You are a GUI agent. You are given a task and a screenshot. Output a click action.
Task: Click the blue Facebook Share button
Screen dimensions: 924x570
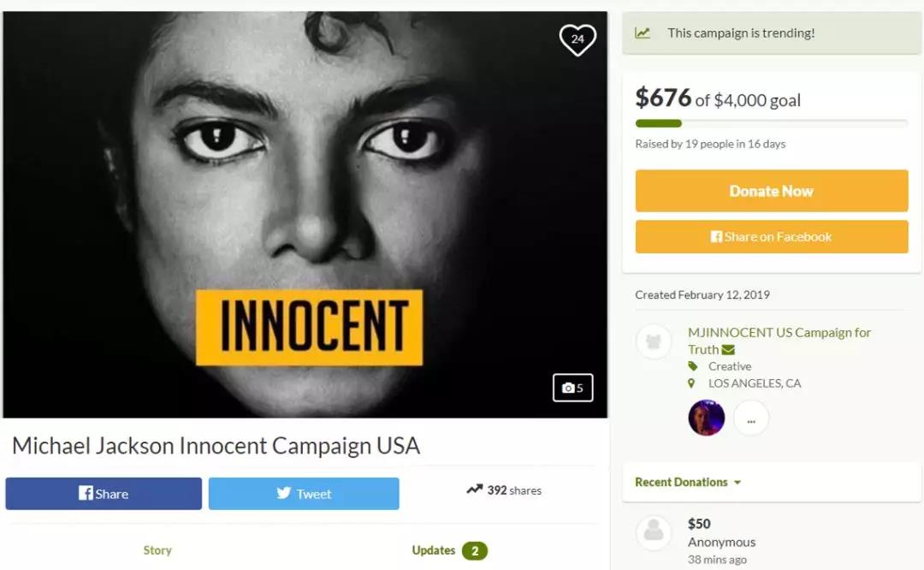pos(104,494)
